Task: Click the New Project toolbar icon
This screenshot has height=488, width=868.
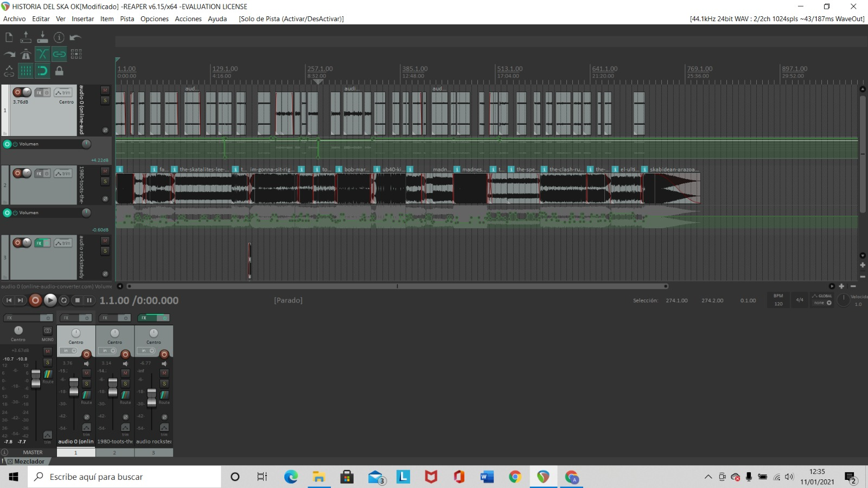Action: (x=9, y=37)
